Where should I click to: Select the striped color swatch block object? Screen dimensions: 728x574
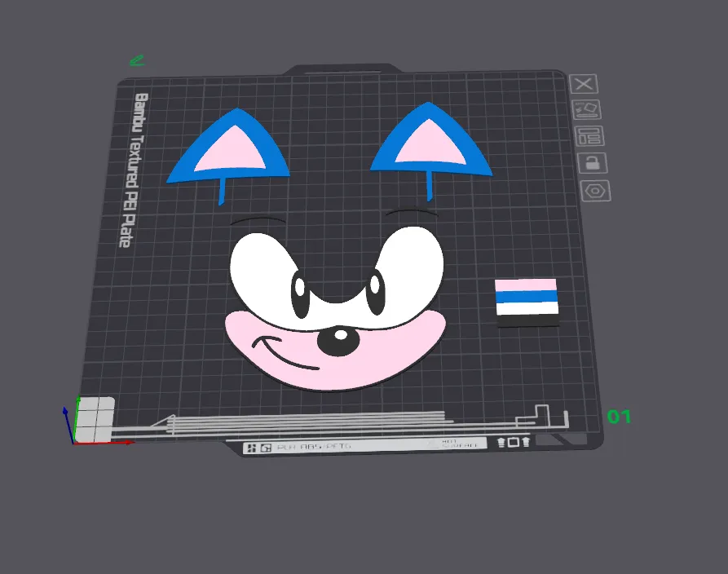[527, 302]
